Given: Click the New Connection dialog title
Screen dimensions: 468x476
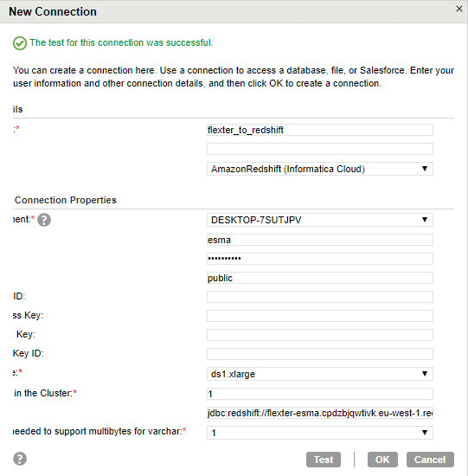Looking at the screenshot, I should (x=53, y=11).
